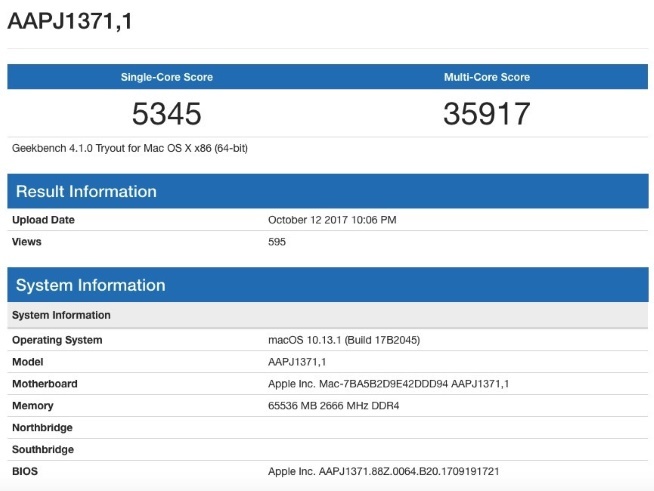Click the single-core score value 5345
Screen dimensions: 654x491
tap(167, 114)
